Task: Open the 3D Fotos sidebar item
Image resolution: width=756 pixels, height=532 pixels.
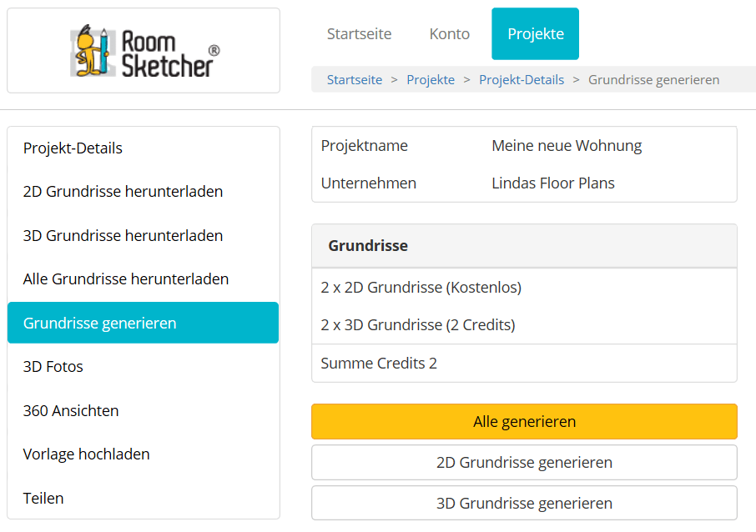Action: tap(53, 367)
